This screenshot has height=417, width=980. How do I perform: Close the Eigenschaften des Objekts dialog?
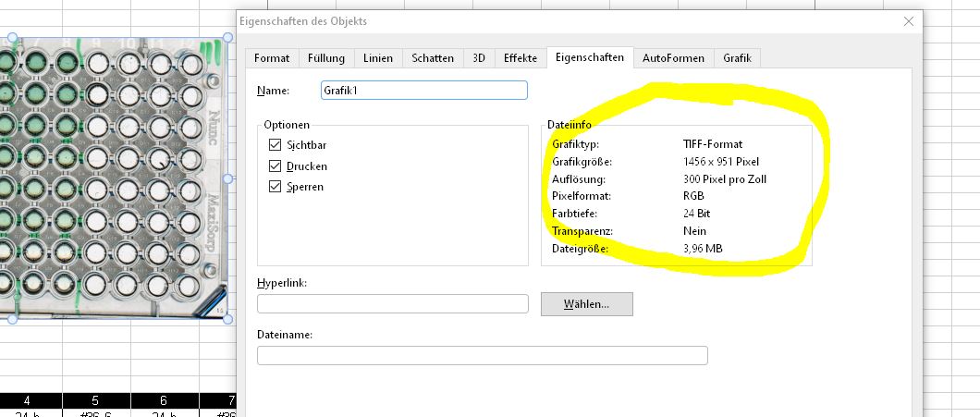pyautogui.click(x=909, y=21)
